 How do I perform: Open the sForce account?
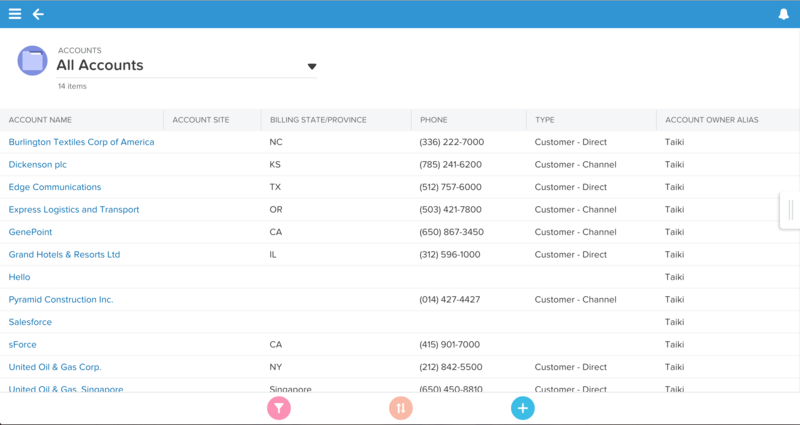tap(22, 344)
